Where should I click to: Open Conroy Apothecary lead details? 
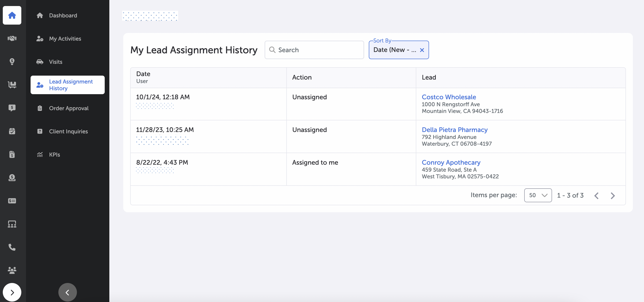[x=451, y=162]
